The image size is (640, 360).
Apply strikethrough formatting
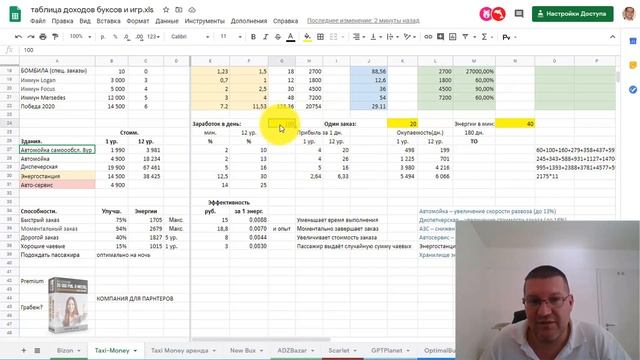click(x=278, y=37)
